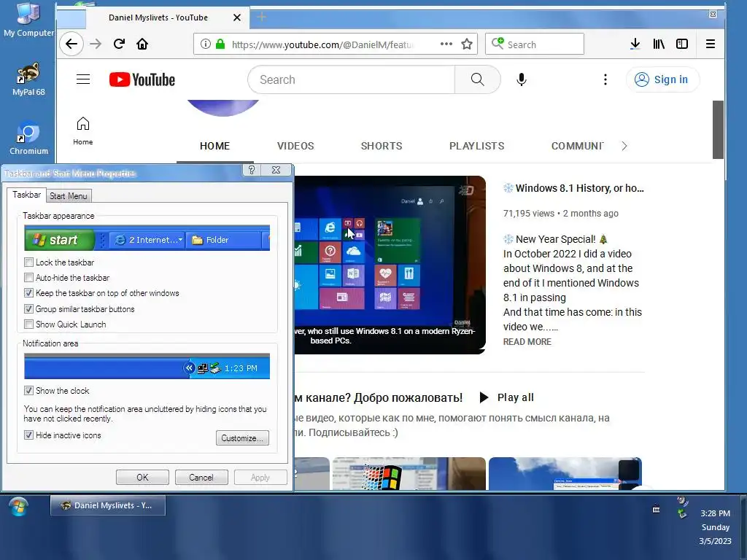Reload the page in browser

[x=119, y=44]
